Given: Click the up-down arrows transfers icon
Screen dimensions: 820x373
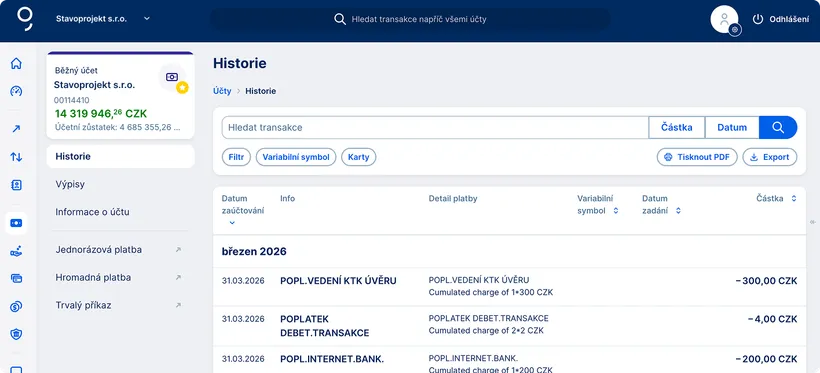Looking at the screenshot, I should [x=16, y=156].
